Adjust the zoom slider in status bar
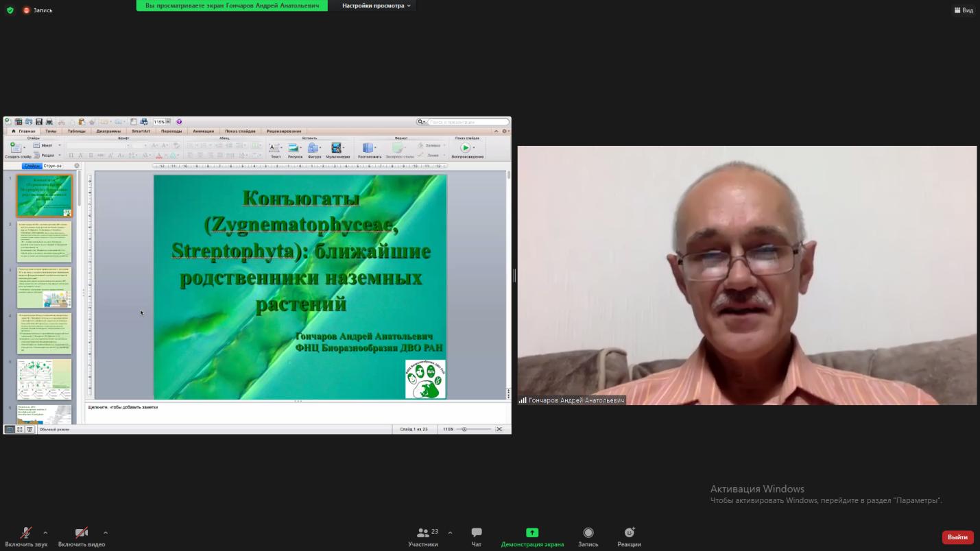This screenshot has height=551, width=980. point(464,429)
